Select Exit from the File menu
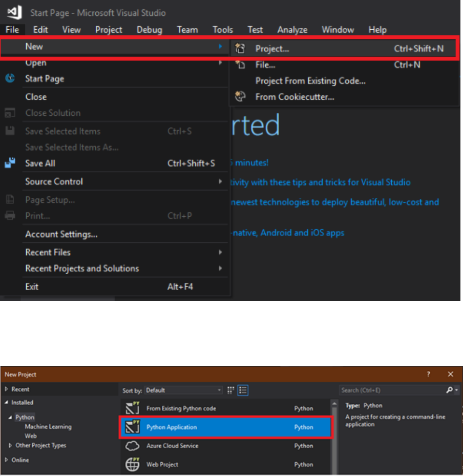 [115, 286]
